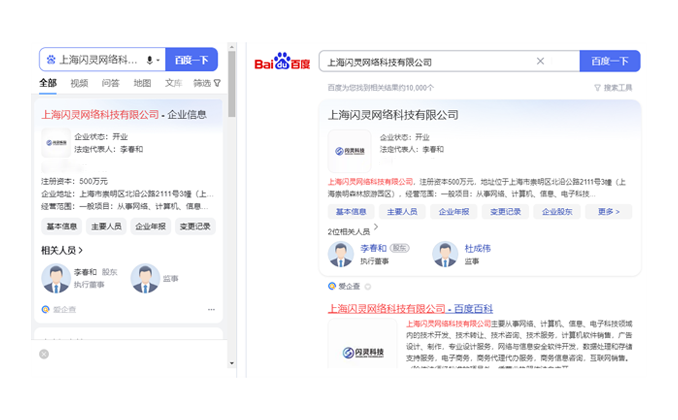Click left card 企业年报 button
This screenshot has height=420, width=678.
[x=150, y=226]
